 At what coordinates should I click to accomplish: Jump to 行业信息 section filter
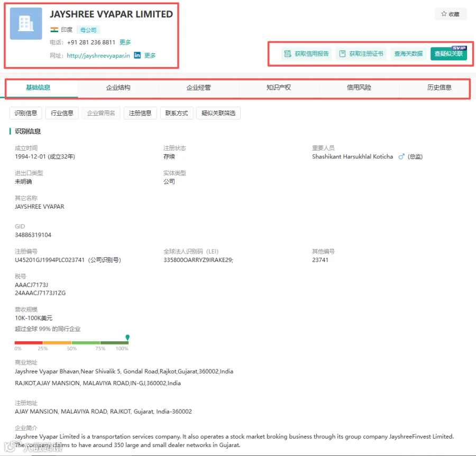click(x=62, y=113)
